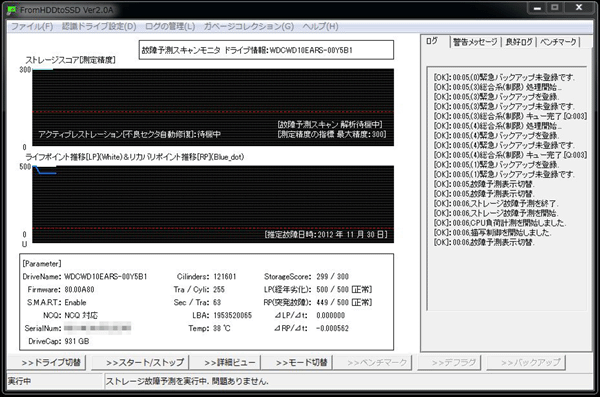The image size is (600, 397).
Task: Select the StorageScore value 299 / 300
Action: click(332, 276)
